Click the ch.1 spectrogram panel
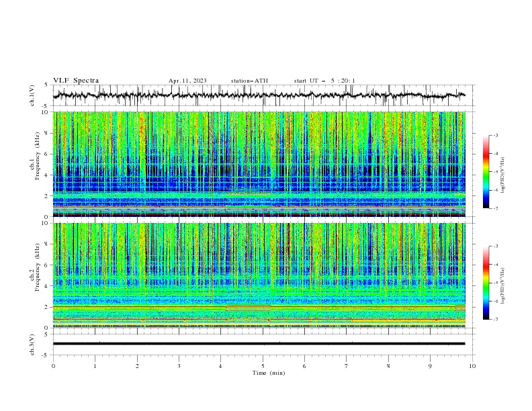The height and width of the screenshot is (411, 532). [259, 164]
